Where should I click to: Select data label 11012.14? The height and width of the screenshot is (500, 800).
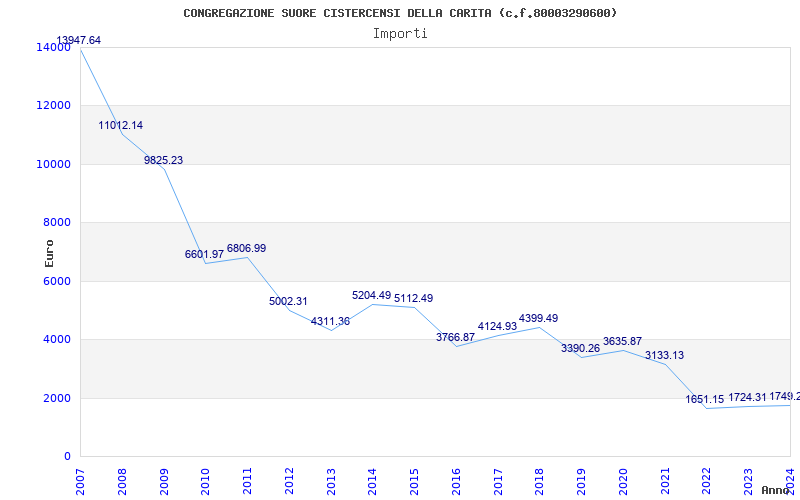pos(121,126)
